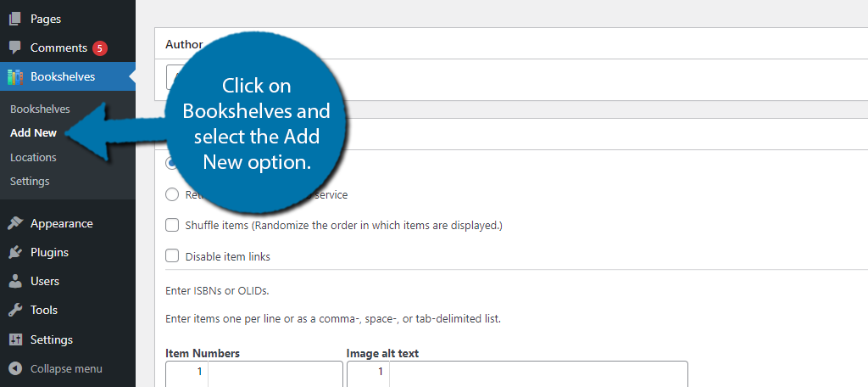Open Users person icon

(15, 281)
